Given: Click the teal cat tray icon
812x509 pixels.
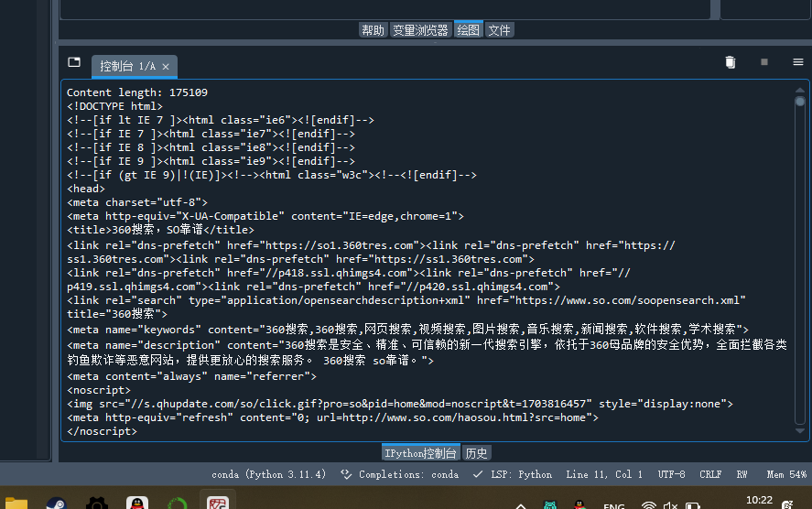Looking at the screenshot, I should (x=550, y=504).
